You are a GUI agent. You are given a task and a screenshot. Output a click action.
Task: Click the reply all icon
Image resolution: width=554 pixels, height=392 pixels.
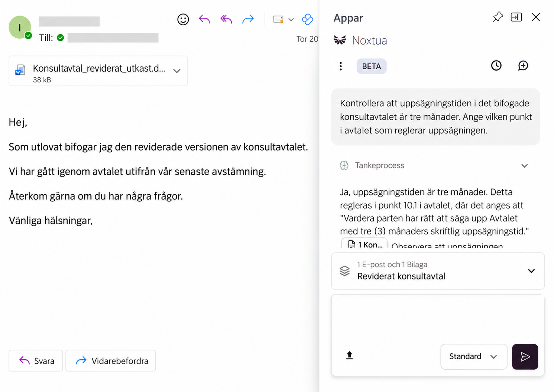pyautogui.click(x=226, y=19)
